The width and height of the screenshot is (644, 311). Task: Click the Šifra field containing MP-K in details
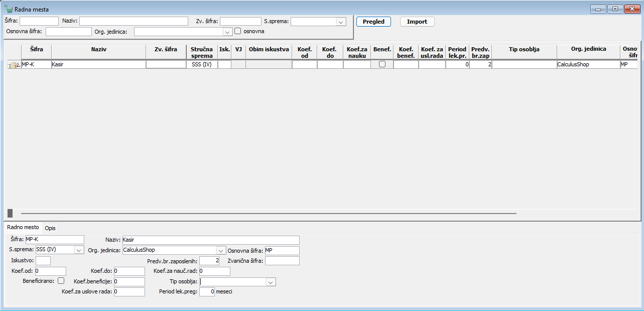coord(55,240)
